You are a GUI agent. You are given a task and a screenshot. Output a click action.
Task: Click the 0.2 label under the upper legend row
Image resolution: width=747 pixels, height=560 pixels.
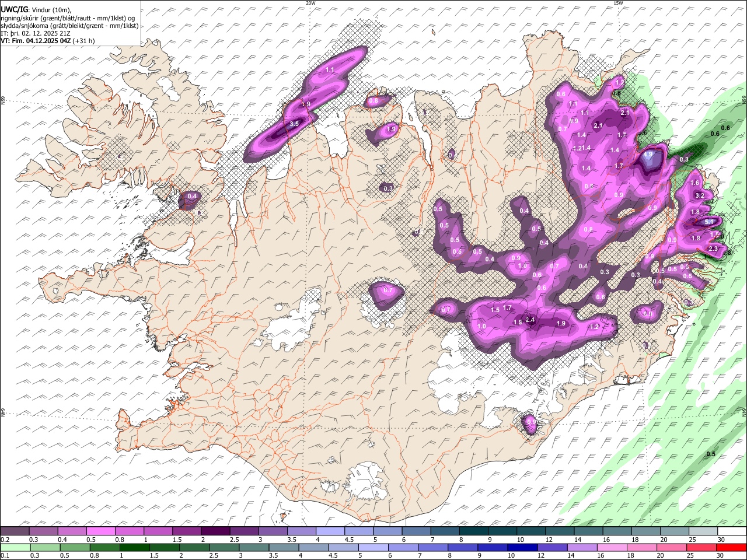(x=5, y=539)
